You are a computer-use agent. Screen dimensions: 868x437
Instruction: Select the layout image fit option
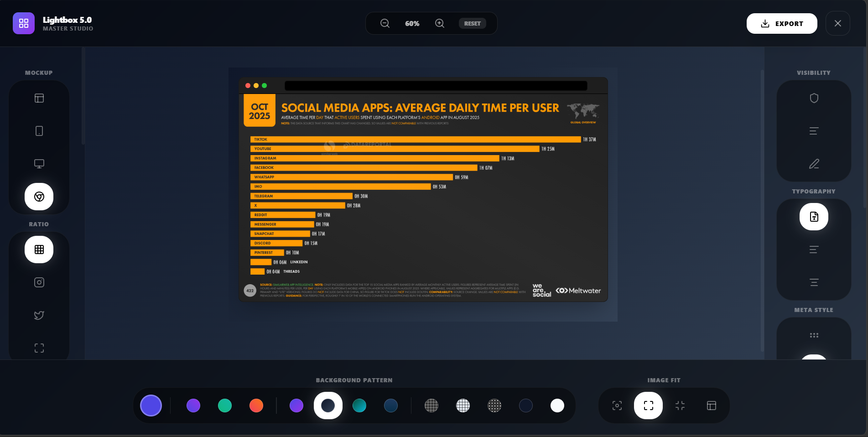pos(712,406)
